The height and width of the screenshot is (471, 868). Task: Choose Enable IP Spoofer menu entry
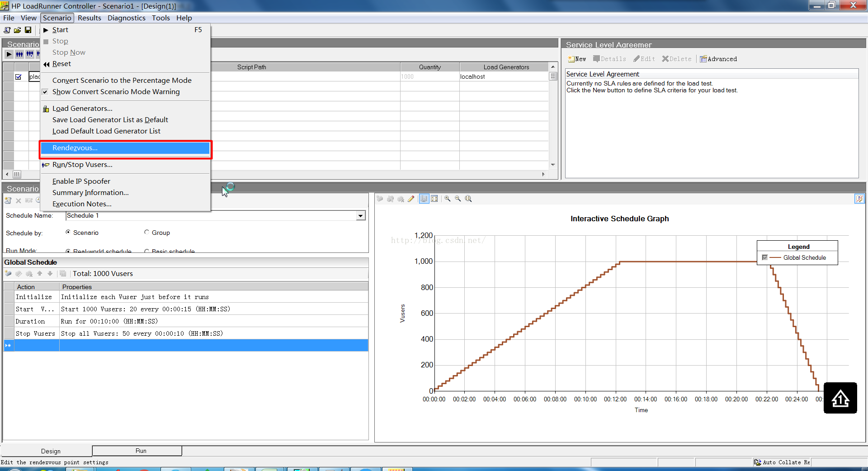click(125, 181)
